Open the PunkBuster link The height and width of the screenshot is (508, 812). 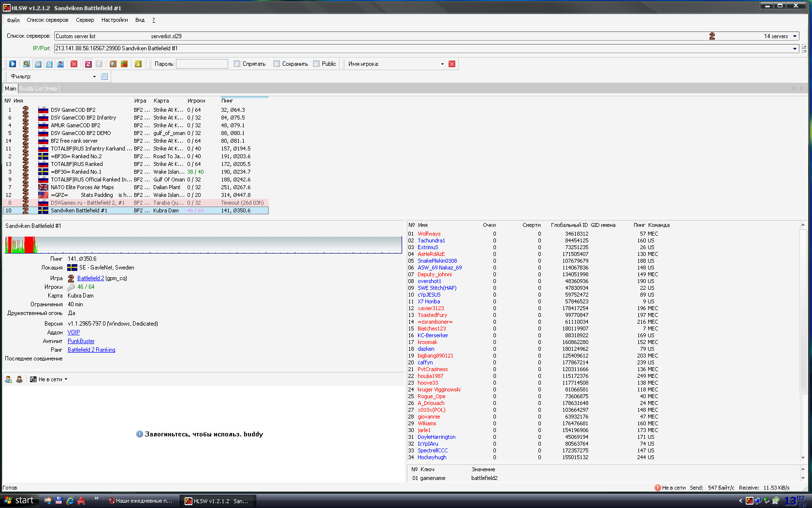81,341
